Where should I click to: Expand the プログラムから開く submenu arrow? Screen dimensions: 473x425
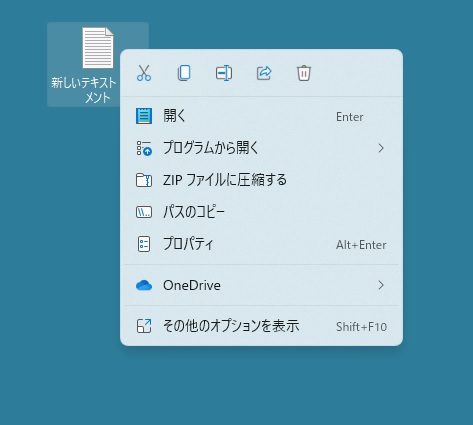coord(381,148)
